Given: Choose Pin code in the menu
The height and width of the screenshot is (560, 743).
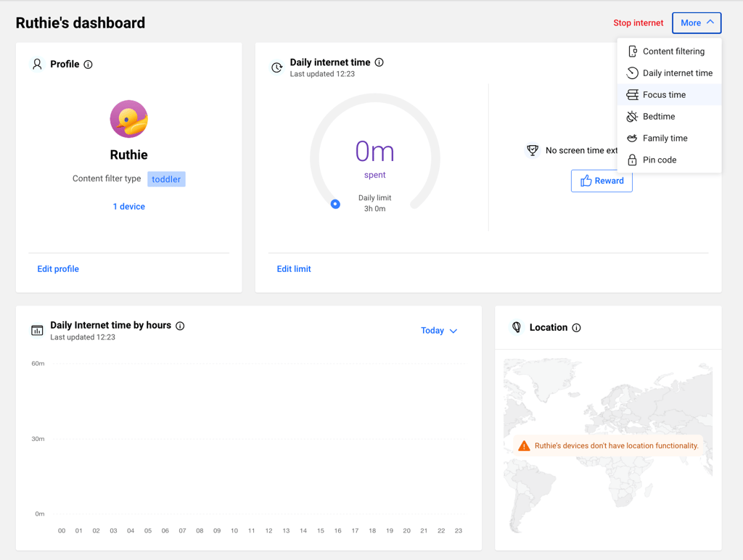Looking at the screenshot, I should pyautogui.click(x=669, y=160).
